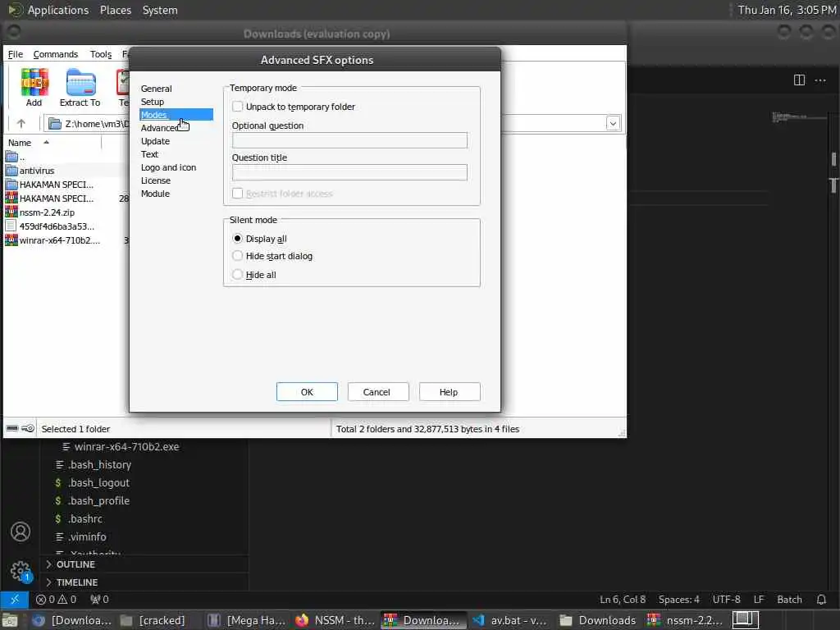Open VS Code notifications bell
The height and width of the screenshot is (630, 840).
pos(821,600)
